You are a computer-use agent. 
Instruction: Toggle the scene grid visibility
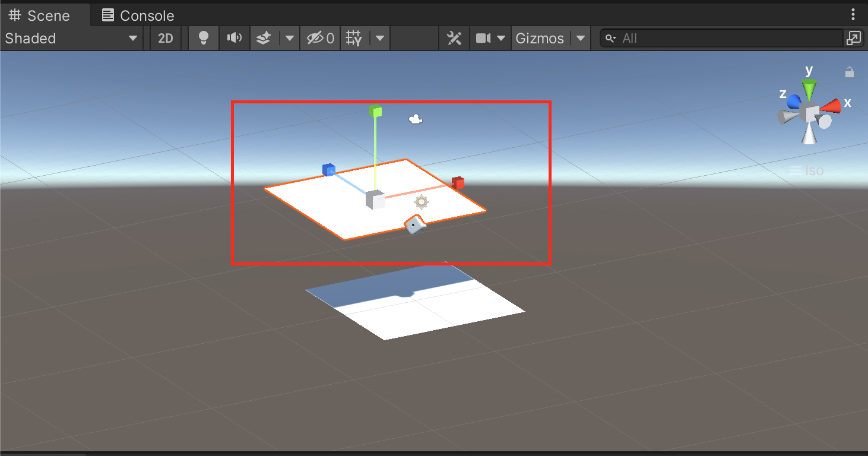click(x=354, y=39)
